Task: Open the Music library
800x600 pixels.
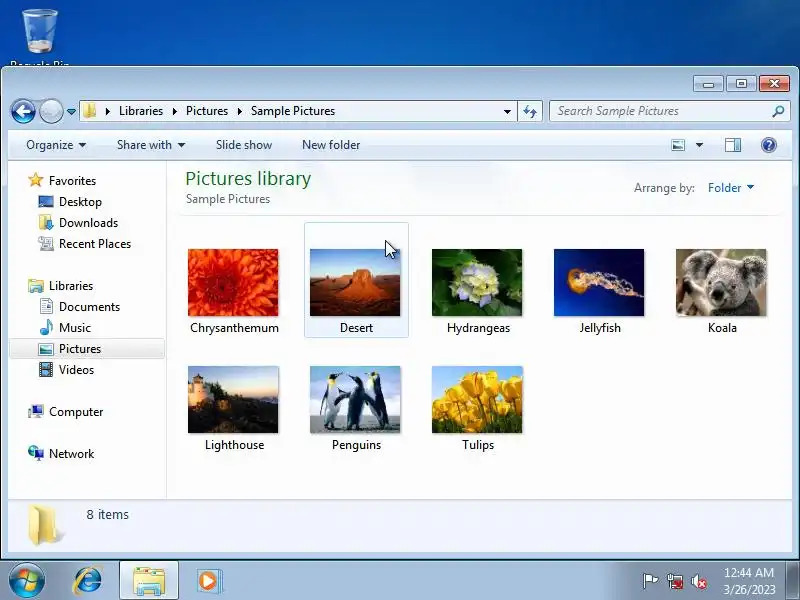Action: pyautogui.click(x=74, y=328)
